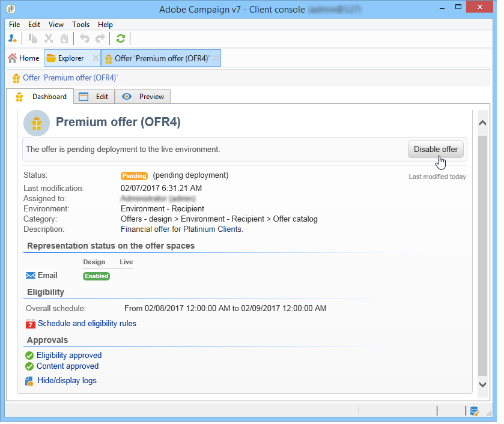The image size is (504, 424).
Task: Click the Content approved link
Action: pos(67,366)
